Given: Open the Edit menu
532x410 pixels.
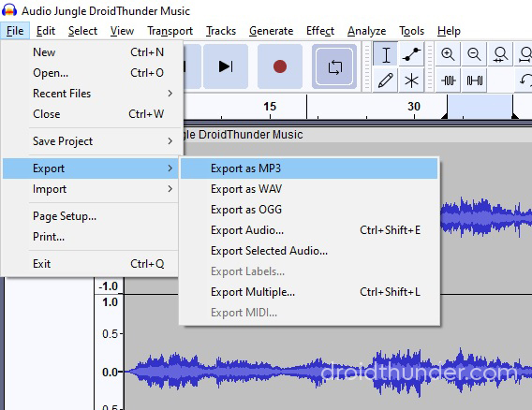Looking at the screenshot, I should tap(46, 31).
